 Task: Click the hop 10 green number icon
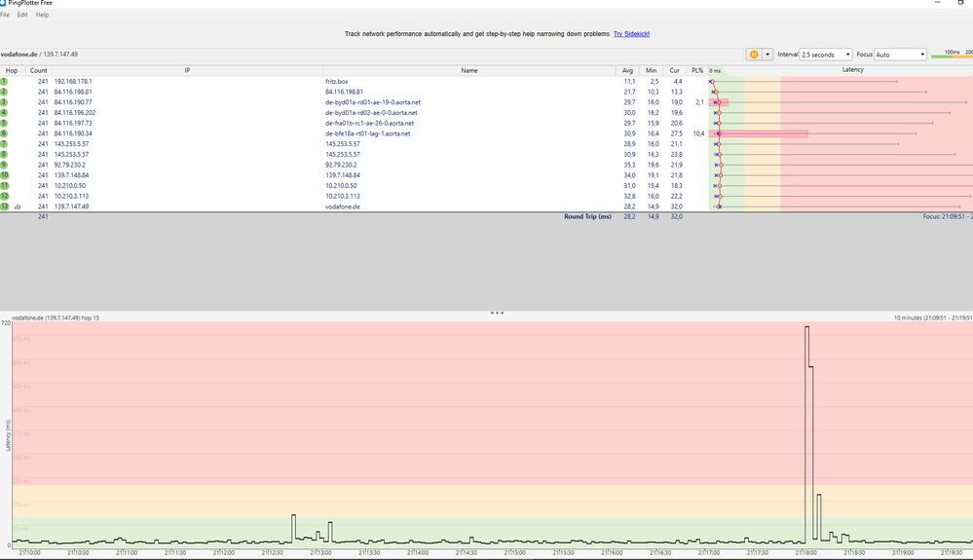coord(4,175)
